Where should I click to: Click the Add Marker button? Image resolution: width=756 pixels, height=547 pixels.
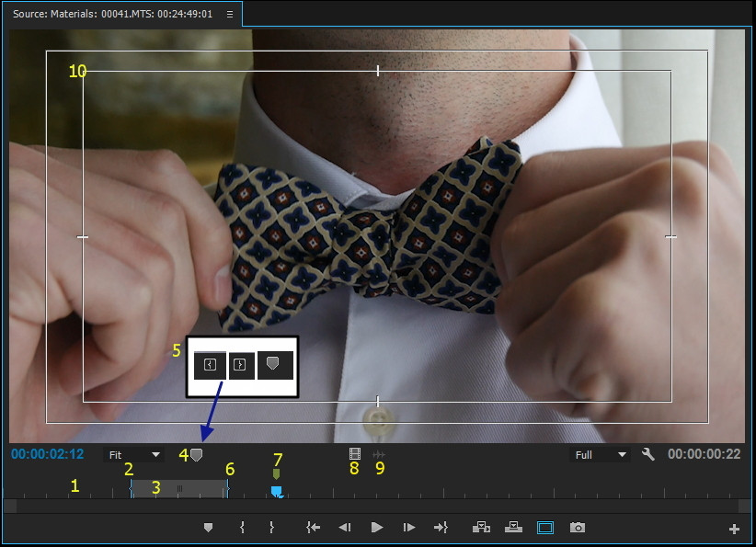pos(208,528)
